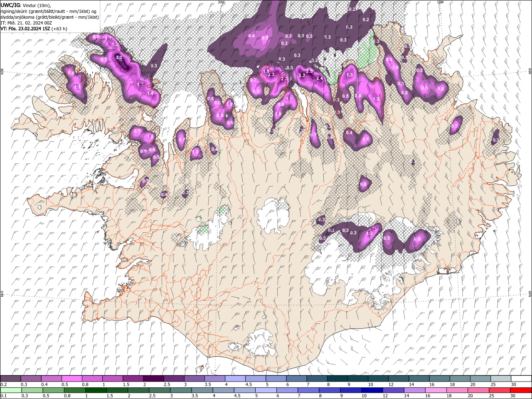Image resolution: width=532 pixels, height=399 pixels.
Task: Click the 1.5–2 swatch in the upper legend
Action: (x=133, y=379)
